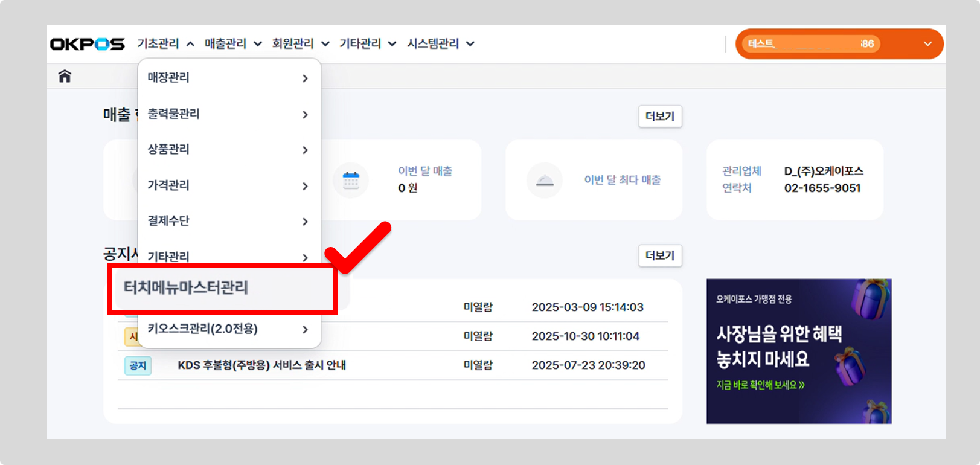
Task: Open 키오스크관리(2.0전용) menu entry
Action: [x=203, y=329]
